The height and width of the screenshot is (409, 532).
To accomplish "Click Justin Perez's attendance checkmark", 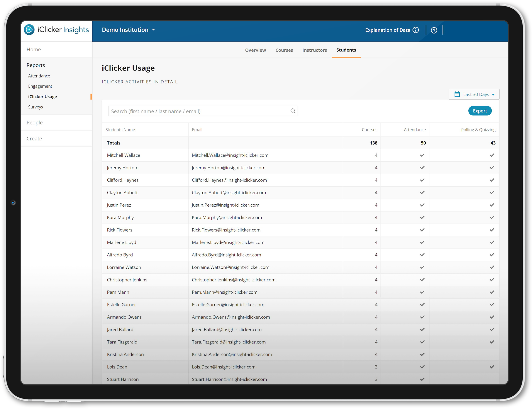I will [422, 205].
